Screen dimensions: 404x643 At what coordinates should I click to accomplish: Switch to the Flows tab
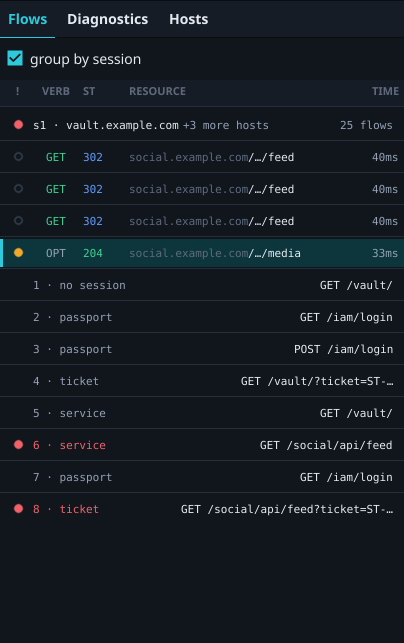pos(27,19)
